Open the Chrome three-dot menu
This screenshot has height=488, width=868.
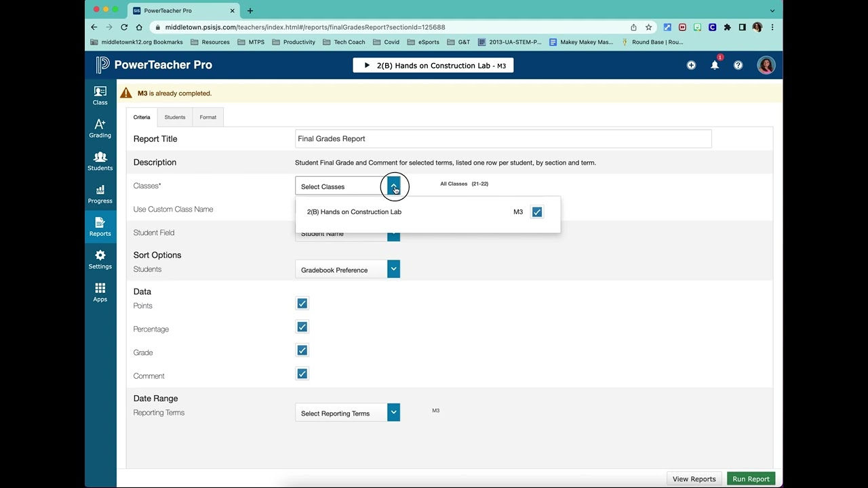772,27
